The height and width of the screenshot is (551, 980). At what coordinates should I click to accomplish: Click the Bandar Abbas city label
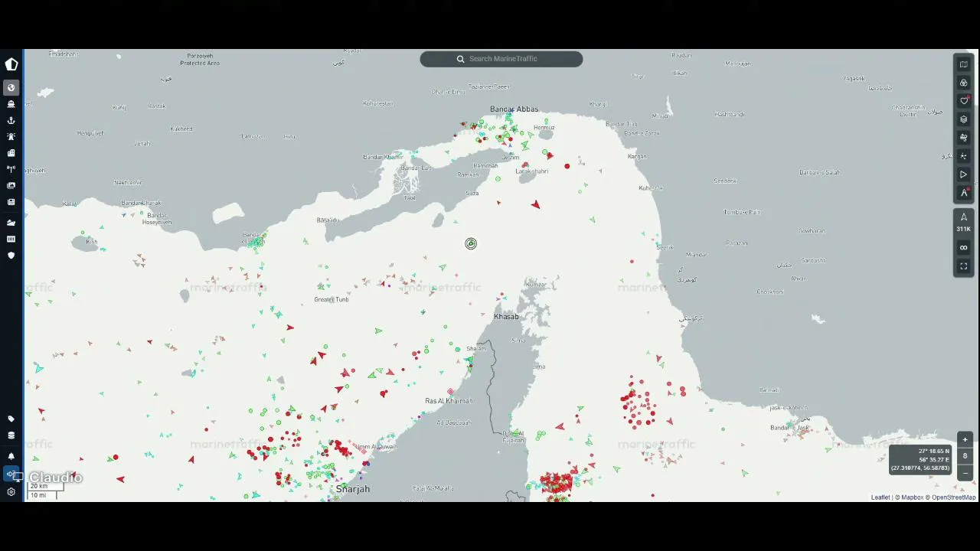514,109
